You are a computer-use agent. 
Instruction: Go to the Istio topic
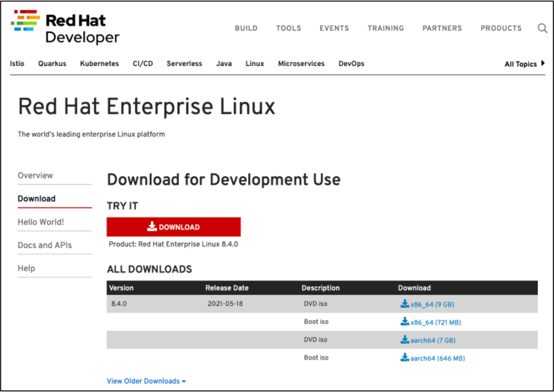17,64
